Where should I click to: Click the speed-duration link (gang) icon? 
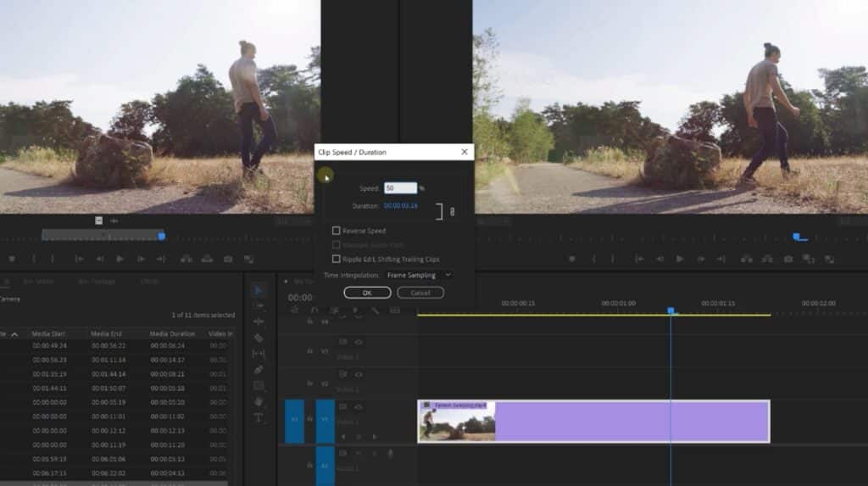(452, 212)
